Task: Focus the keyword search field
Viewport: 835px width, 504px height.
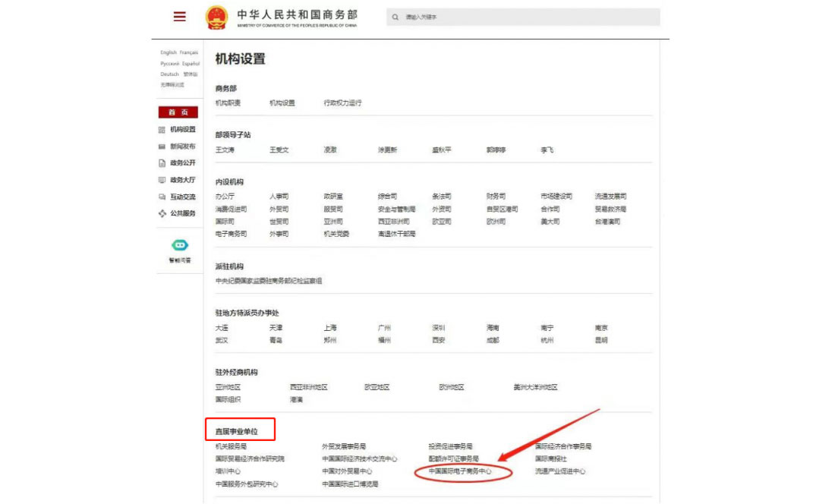Action: point(523,17)
